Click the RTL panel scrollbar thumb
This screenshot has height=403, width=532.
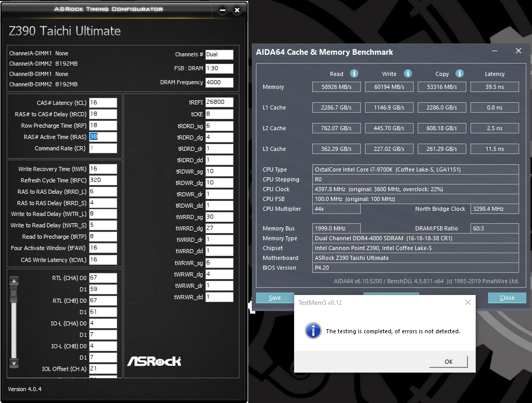[14, 294]
